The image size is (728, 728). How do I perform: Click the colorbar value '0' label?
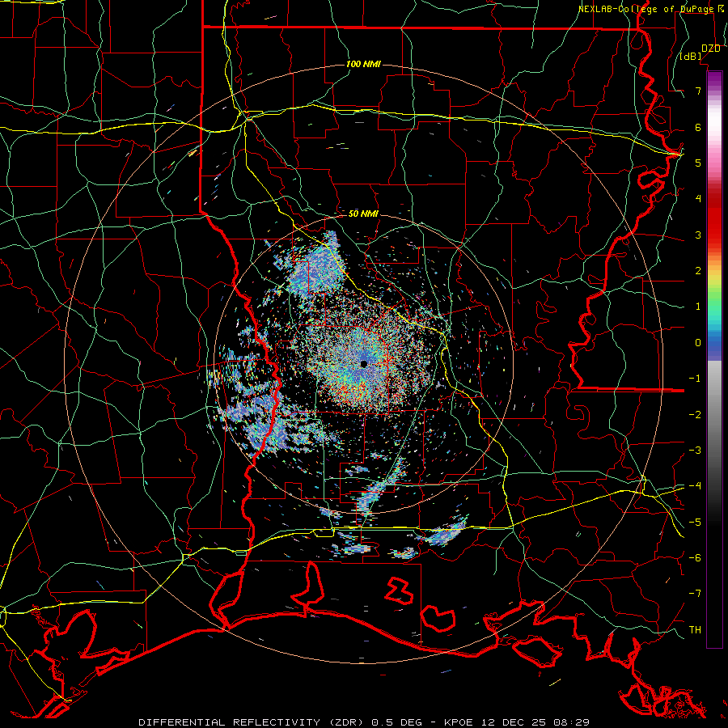click(x=698, y=343)
